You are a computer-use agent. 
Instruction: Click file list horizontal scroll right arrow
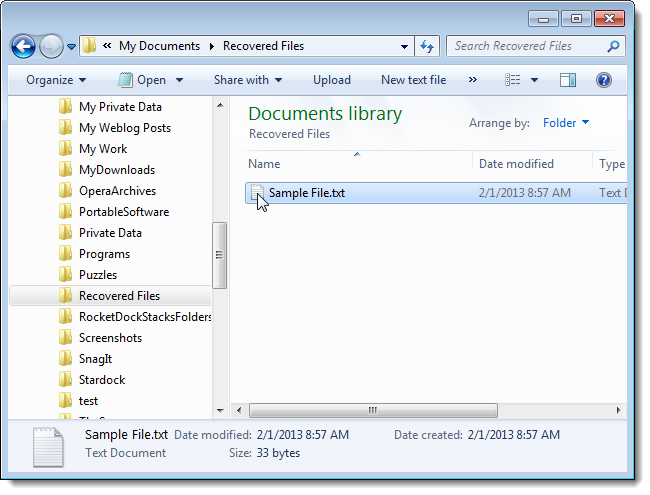click(x=618, y=410)
